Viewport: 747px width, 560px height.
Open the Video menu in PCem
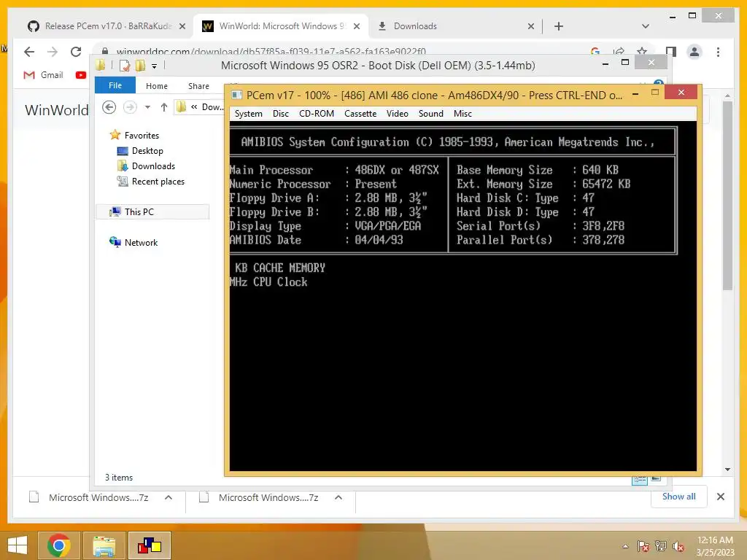[x=397, y=113]
